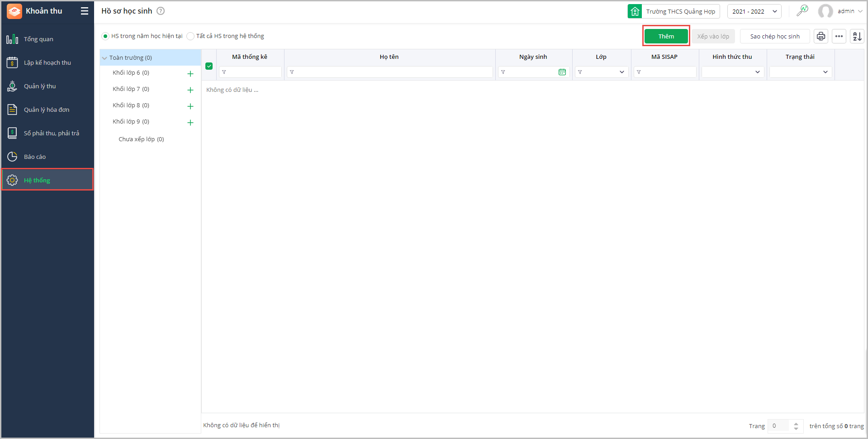
Task: Click the Trạng thái column header
Action: coord(800,57)
